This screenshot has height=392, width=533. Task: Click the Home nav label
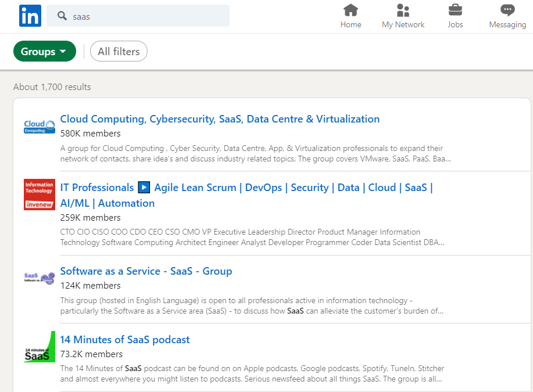point(351,25)
